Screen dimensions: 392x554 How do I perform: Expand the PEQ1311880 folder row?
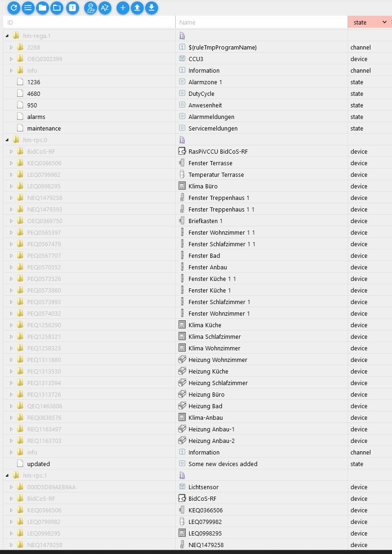pos(12,360)
